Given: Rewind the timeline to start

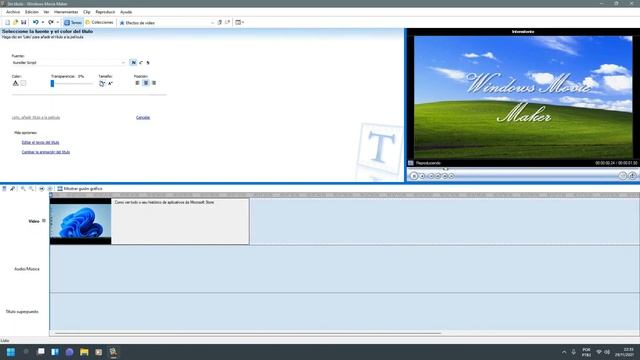Looking at the screenshot, I should coord(42,189).
